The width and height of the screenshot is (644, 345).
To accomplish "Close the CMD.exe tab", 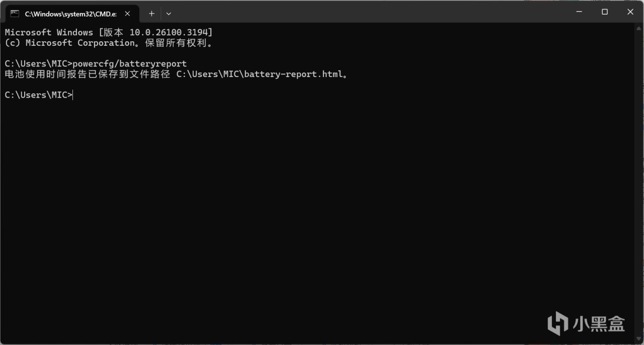I will coord(127,14).
